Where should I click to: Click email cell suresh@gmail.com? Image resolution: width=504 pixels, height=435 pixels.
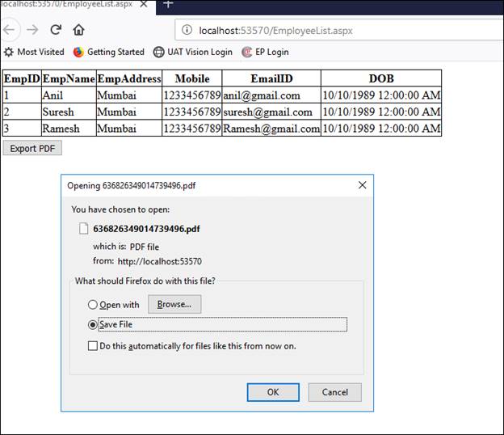tap(271, 112)
